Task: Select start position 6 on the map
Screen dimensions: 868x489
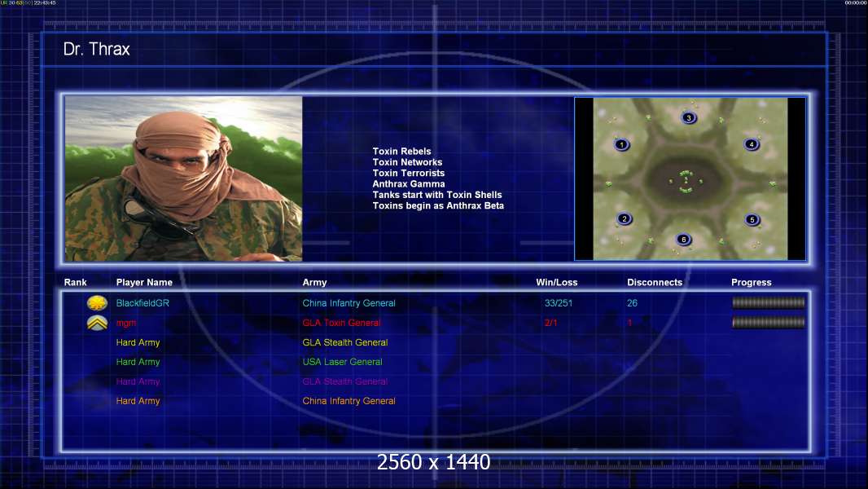Action: [x=684, y=240]
